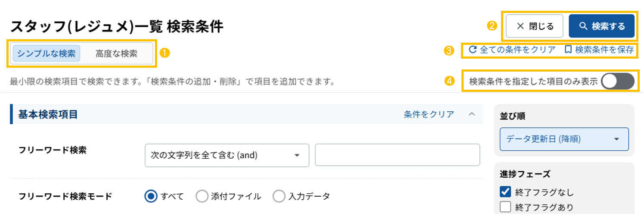
Task: Click the magnifier icon on 検索する button
Action: 583,26
